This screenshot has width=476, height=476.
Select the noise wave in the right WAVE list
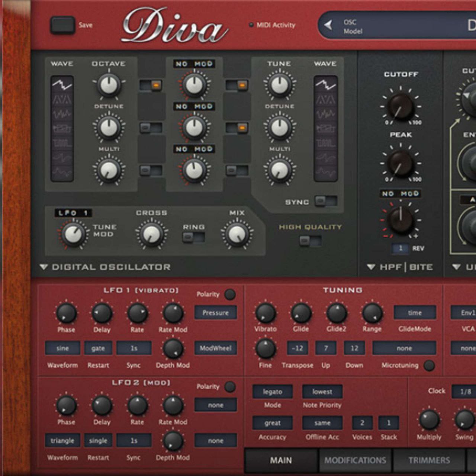click(x=325, y=114)
